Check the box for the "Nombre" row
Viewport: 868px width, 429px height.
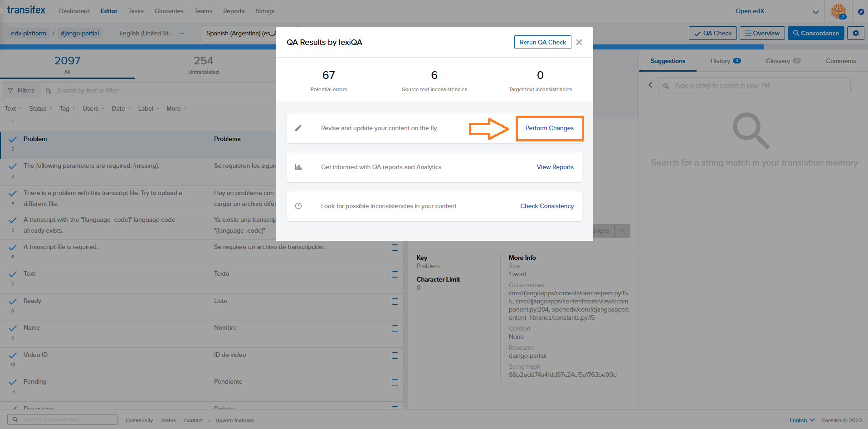(x=395, y=329)
